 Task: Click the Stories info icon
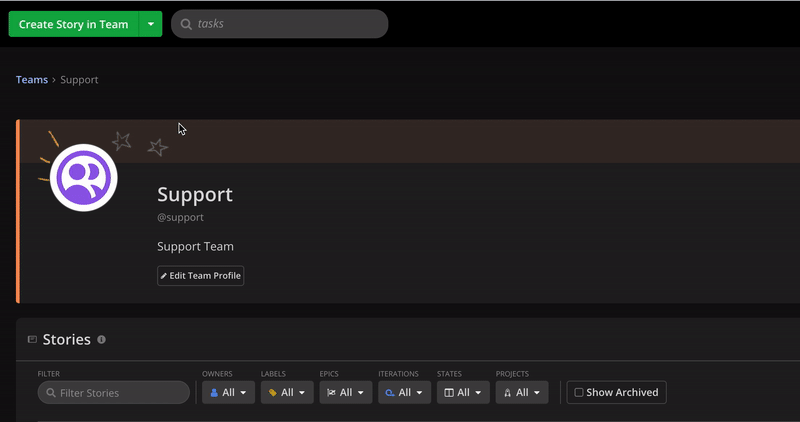[102, 339]
